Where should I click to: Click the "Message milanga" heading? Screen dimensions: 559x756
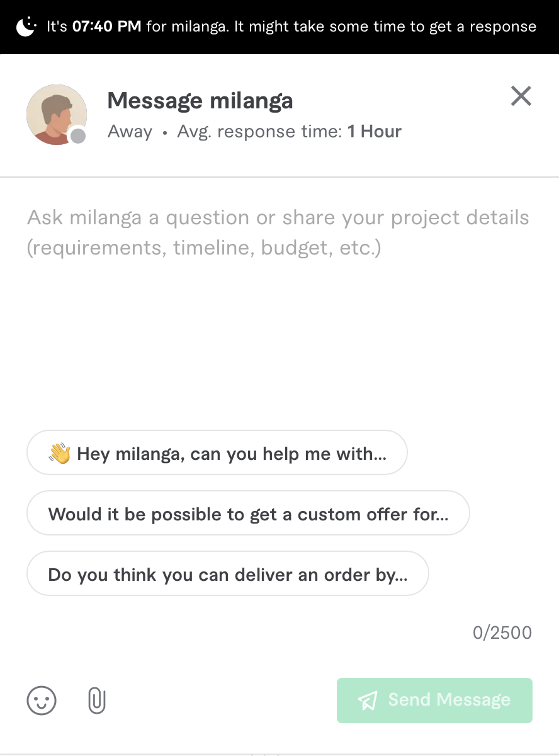[200, 101]
